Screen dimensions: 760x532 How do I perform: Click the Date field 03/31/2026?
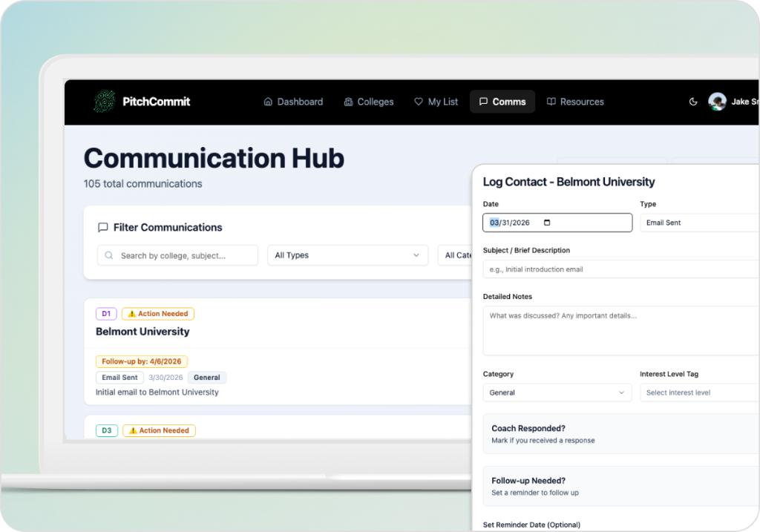557,223
